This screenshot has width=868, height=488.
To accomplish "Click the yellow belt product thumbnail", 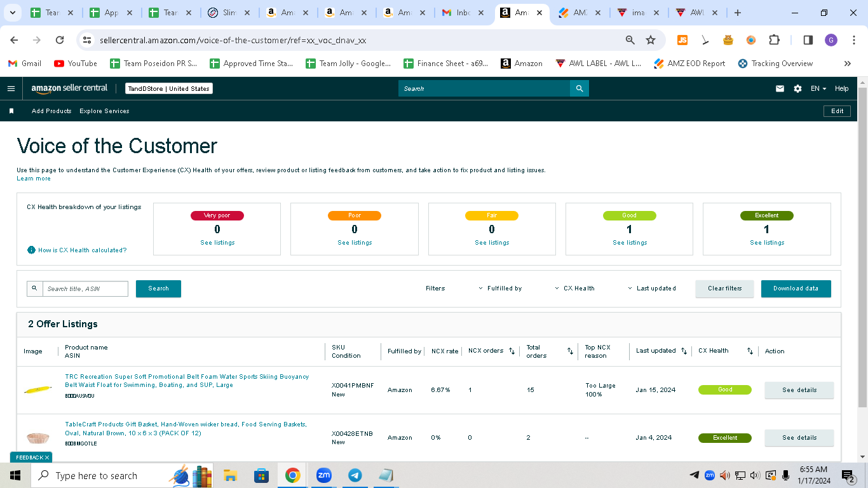I will pos(38,390).
